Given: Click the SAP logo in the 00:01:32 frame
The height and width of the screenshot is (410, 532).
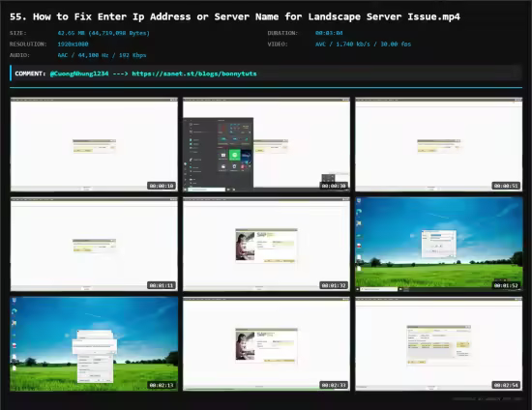Looking at the screenshot, I should point(261,235).
